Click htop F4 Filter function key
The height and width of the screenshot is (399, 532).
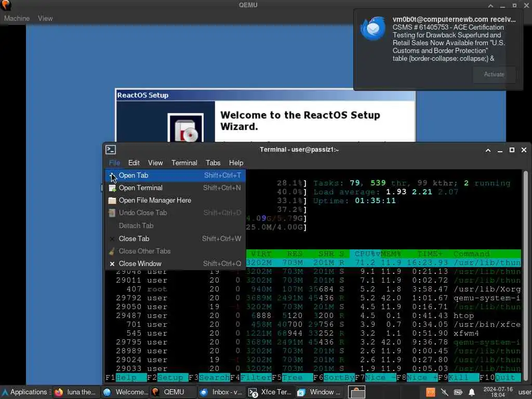click(251, 378)
